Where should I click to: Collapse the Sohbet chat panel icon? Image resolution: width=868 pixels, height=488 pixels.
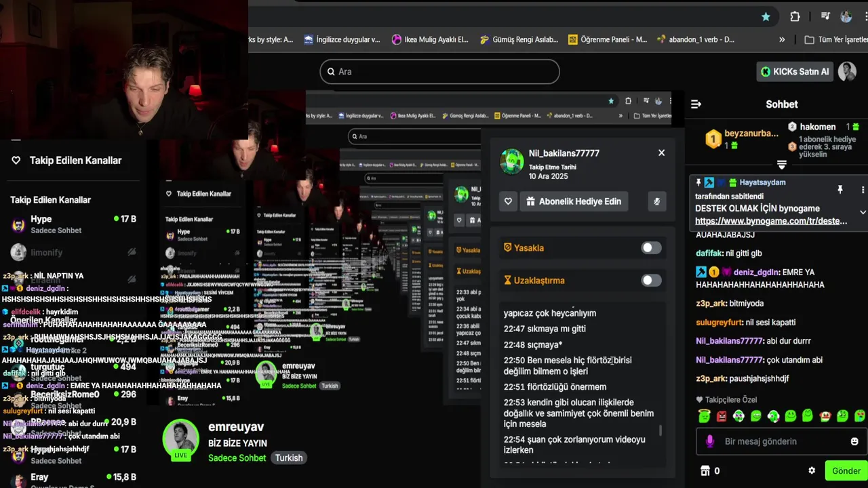(696, 104)
